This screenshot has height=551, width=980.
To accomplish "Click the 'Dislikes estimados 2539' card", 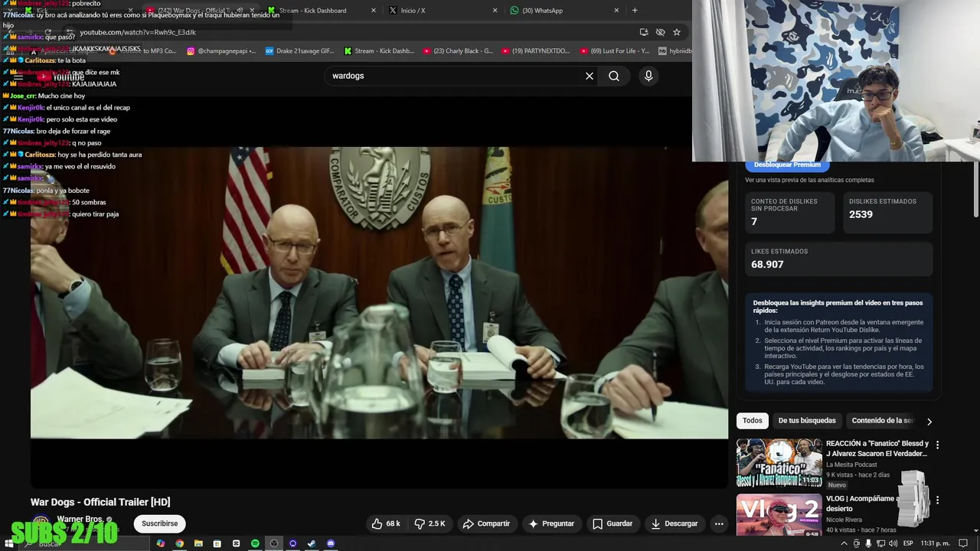I will (x=888, y=212).
